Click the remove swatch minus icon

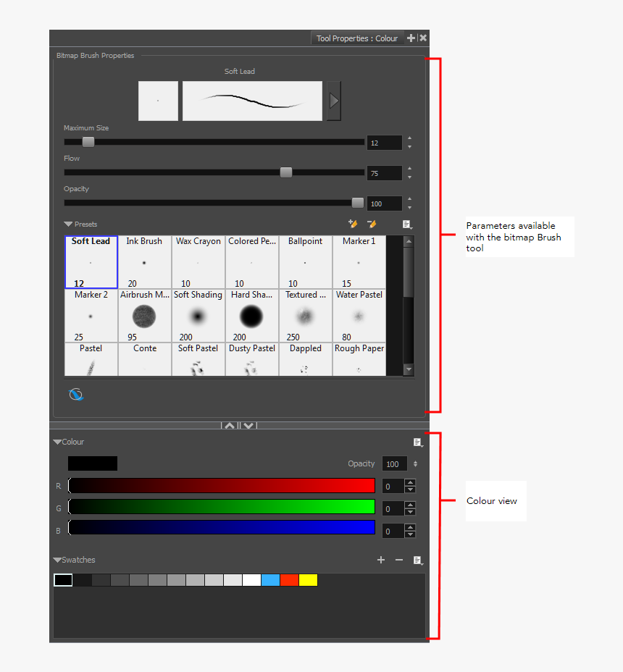point(398,560)
